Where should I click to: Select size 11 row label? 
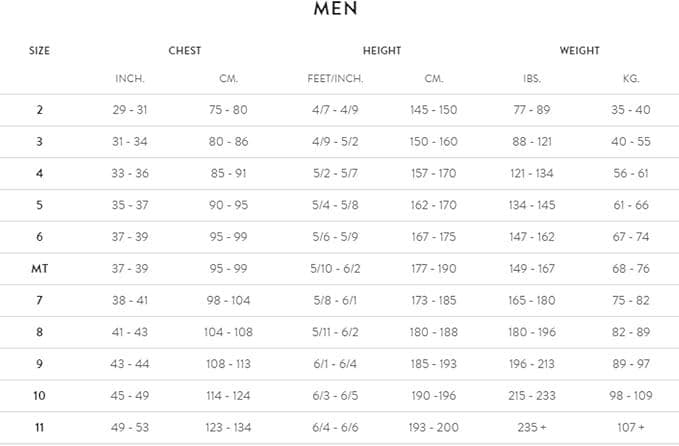point(40,428)
